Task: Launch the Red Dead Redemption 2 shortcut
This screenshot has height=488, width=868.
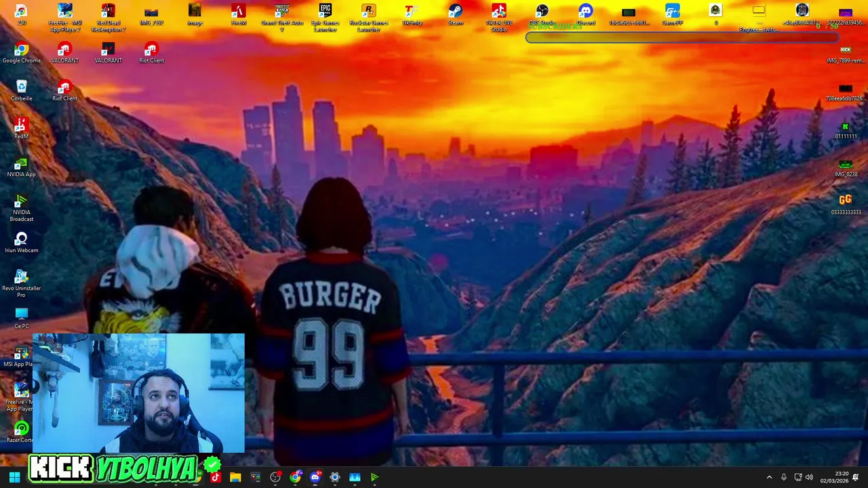Action: 108,18
